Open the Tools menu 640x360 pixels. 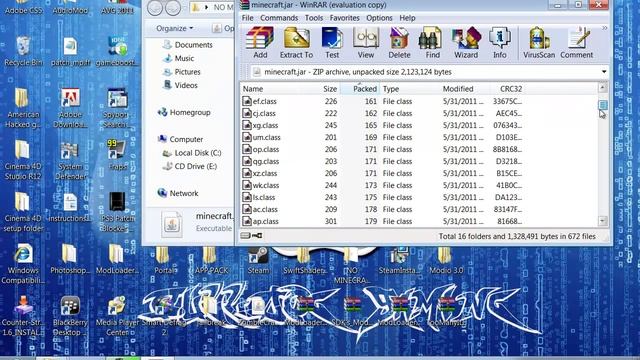[314, 18]
